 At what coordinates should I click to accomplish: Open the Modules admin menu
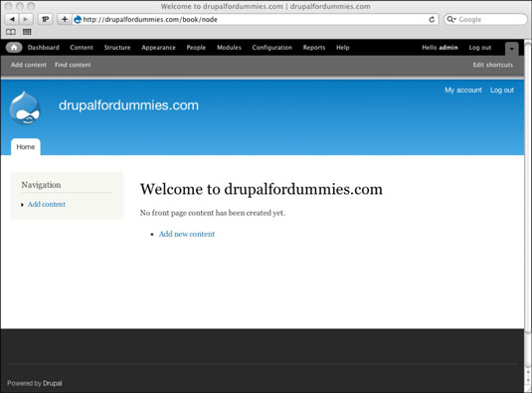(229, 48)
